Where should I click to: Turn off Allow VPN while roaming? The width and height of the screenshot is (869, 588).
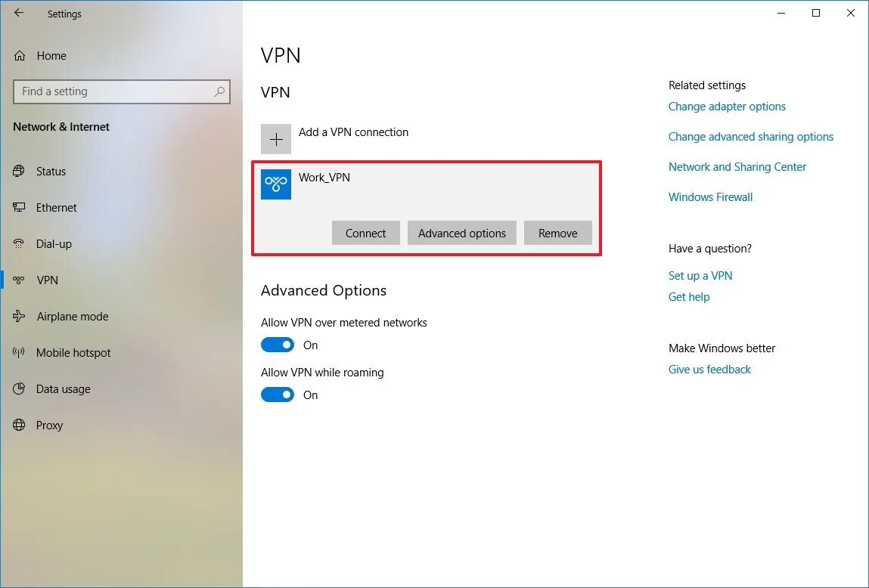[x=278, y=395]
